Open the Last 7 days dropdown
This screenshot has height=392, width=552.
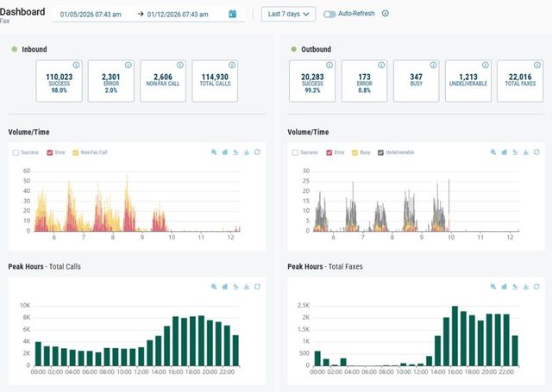point(288,14)
